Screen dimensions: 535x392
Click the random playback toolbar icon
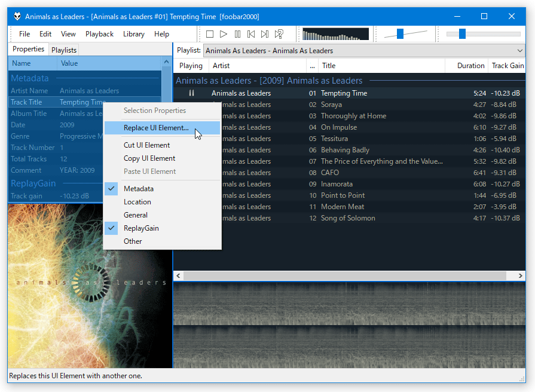click(279, 34)
